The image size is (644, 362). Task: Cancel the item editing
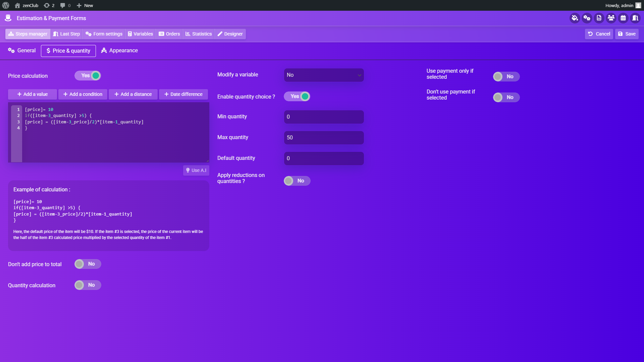pyautogui.click(x=599, y=34)
